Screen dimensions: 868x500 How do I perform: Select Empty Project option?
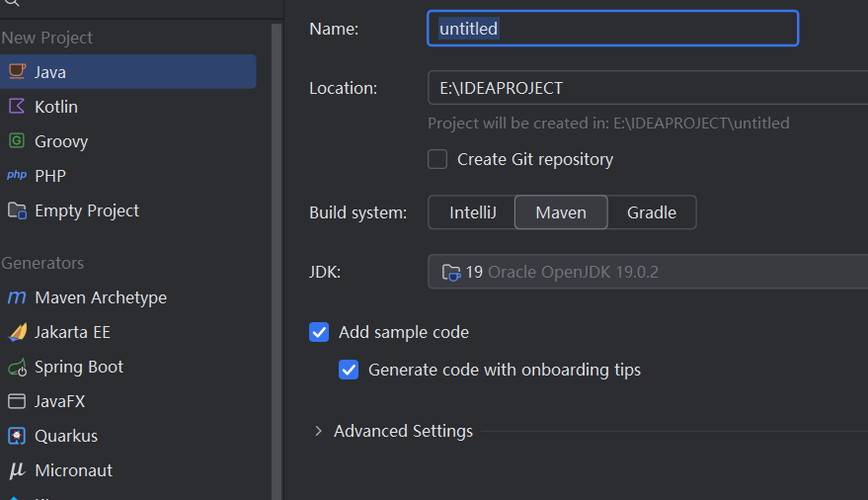tap(127, 210)
